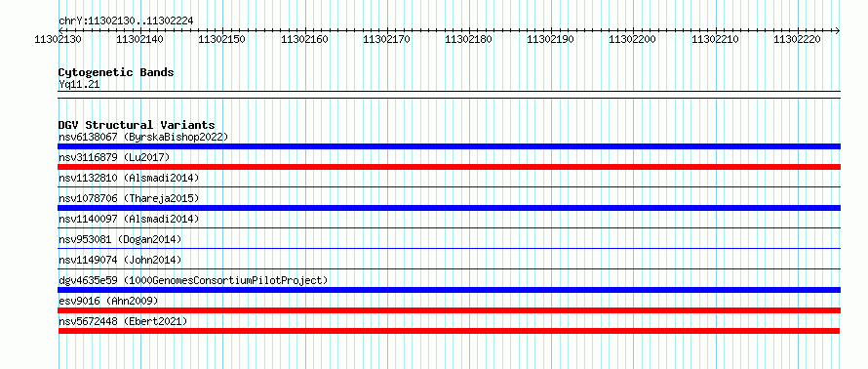Click the red bar under nsv3116879
868x369 pixels.
(449, 167)
